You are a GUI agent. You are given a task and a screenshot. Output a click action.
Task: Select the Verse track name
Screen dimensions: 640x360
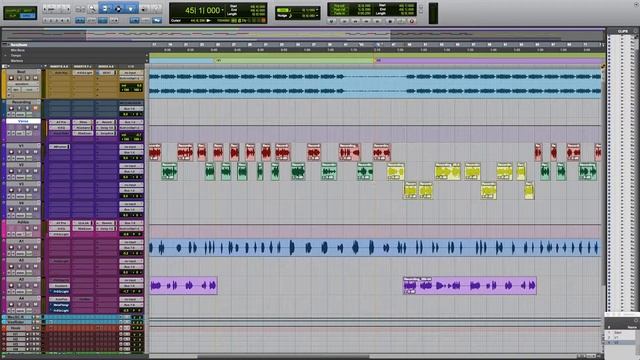tap(23, 121)
